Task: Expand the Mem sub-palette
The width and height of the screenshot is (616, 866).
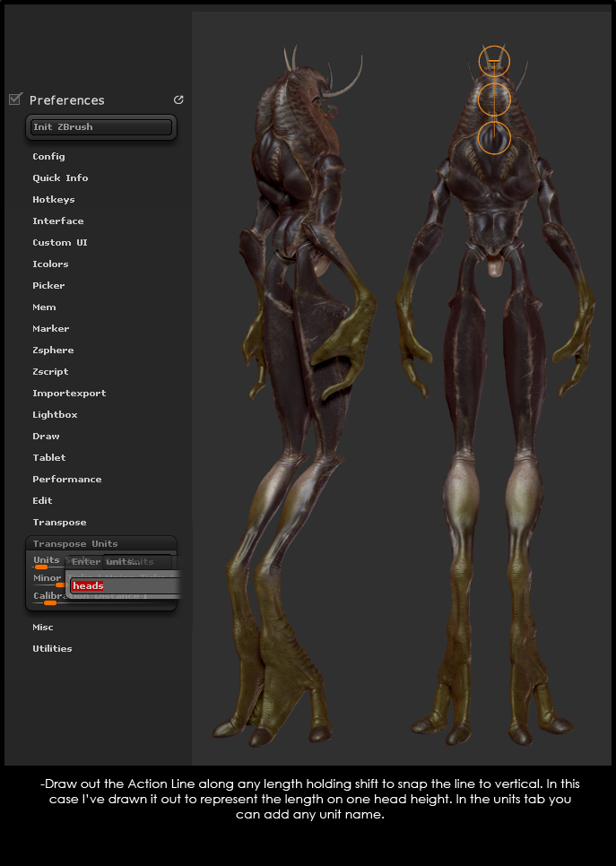Action: click(x=44, y=307)
